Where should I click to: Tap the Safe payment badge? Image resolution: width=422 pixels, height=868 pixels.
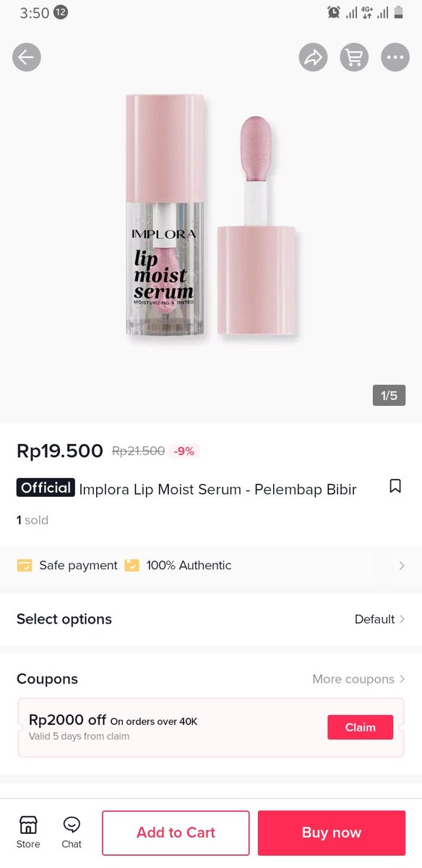click(67, 566)
